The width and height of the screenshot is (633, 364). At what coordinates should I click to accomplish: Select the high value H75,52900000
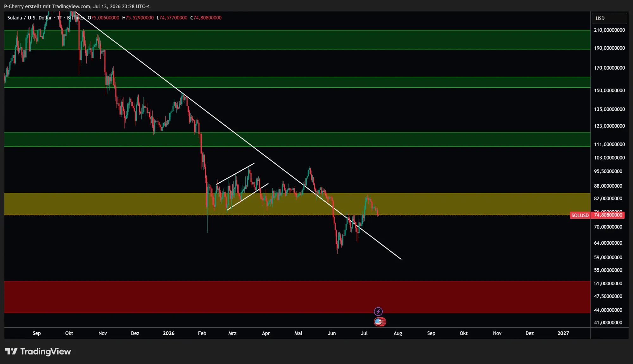(x=138, y=18)
